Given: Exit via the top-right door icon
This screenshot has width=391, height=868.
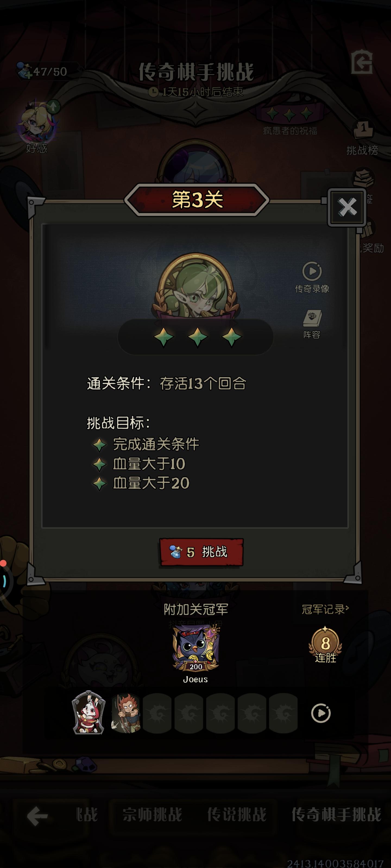Looking at the screenshot, I should 362,63.
